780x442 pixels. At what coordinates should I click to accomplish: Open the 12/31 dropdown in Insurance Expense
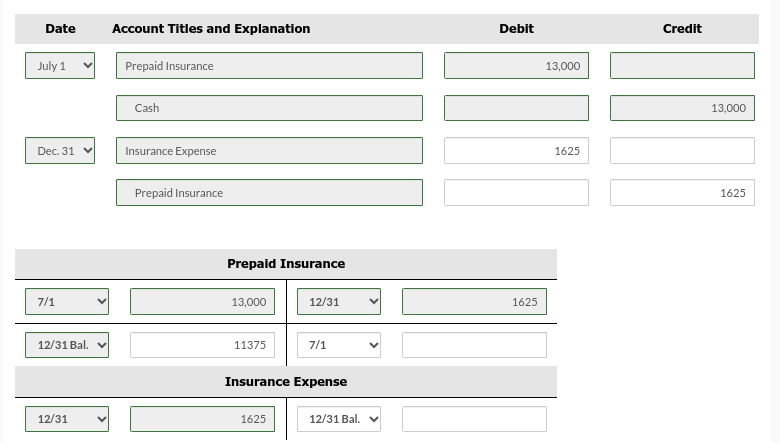pos(67,419)
